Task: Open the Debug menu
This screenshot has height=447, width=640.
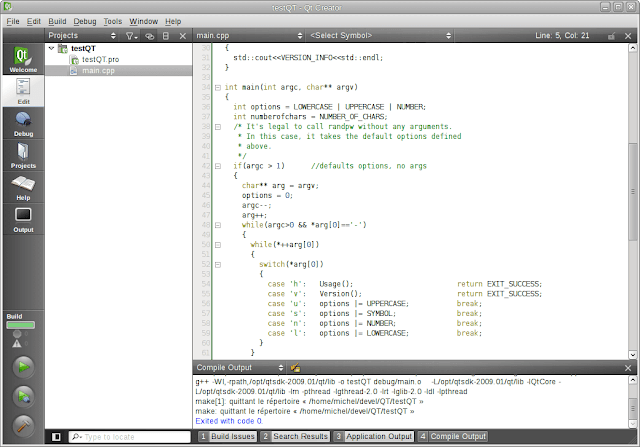Action: tap(85, 21)
